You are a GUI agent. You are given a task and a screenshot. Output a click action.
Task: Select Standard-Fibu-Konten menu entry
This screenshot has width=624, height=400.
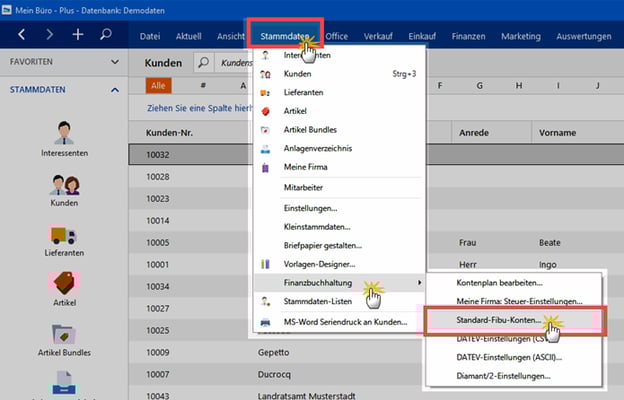coord(499,320)
